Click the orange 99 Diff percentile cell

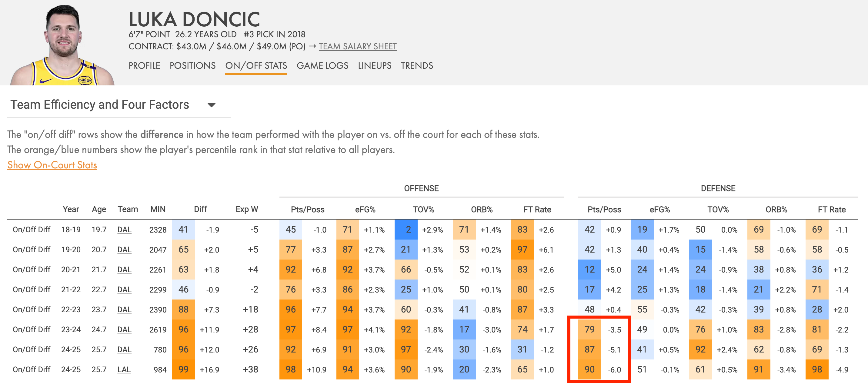point(184,369)
